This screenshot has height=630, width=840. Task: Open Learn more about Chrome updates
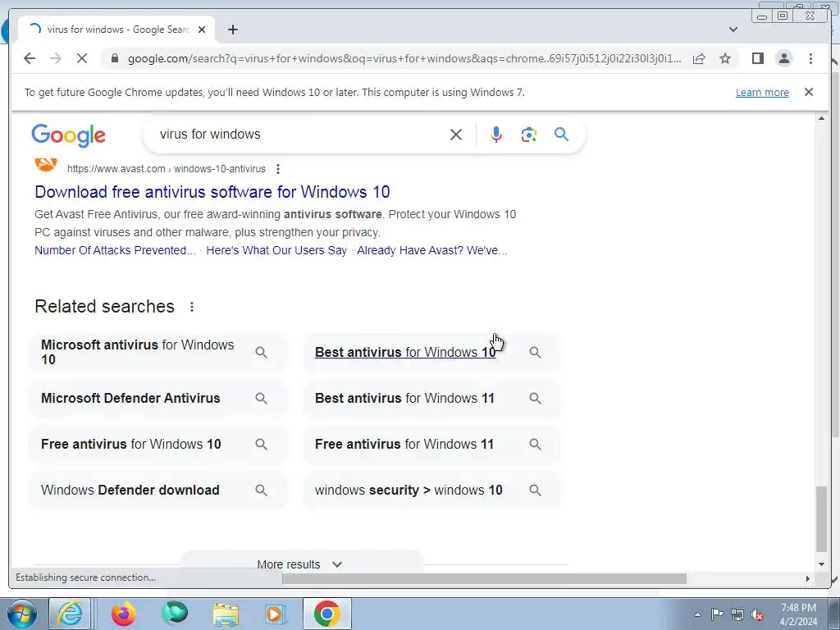762,92
